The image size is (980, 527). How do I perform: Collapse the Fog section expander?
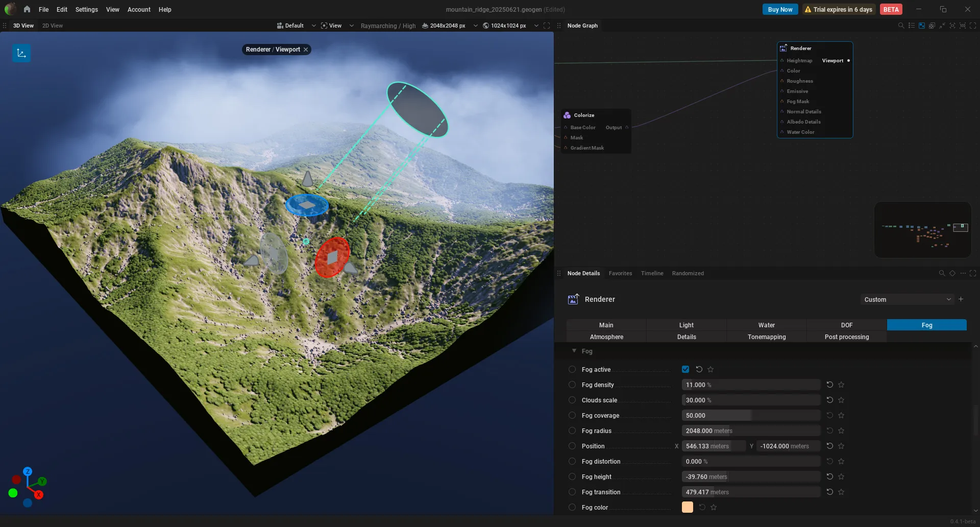(574, 351)
